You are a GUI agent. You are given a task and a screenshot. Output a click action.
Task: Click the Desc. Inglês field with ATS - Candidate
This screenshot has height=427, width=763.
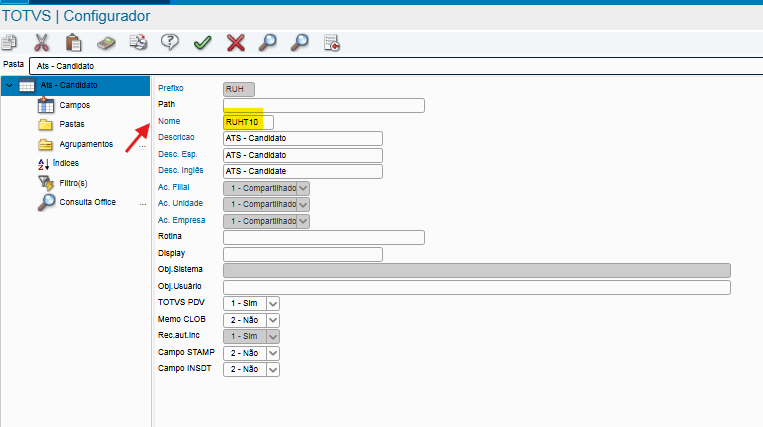click(303, 171)
